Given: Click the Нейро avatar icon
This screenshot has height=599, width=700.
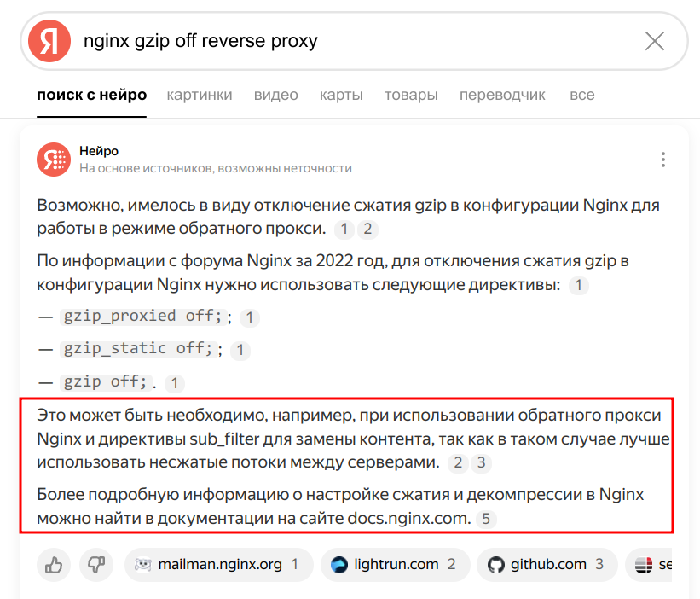Looking at the screenshot, I should click(54, 159).
